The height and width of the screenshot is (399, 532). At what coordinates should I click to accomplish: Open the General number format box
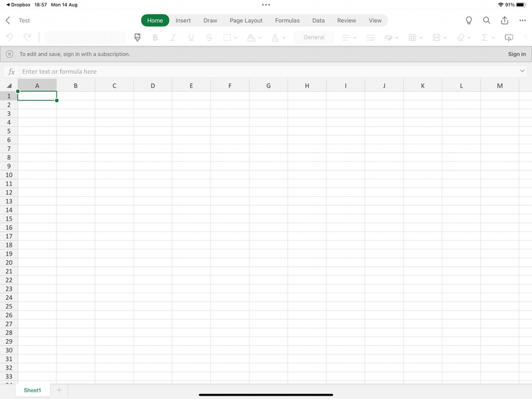pyautogui.click(x=313, y=37)
